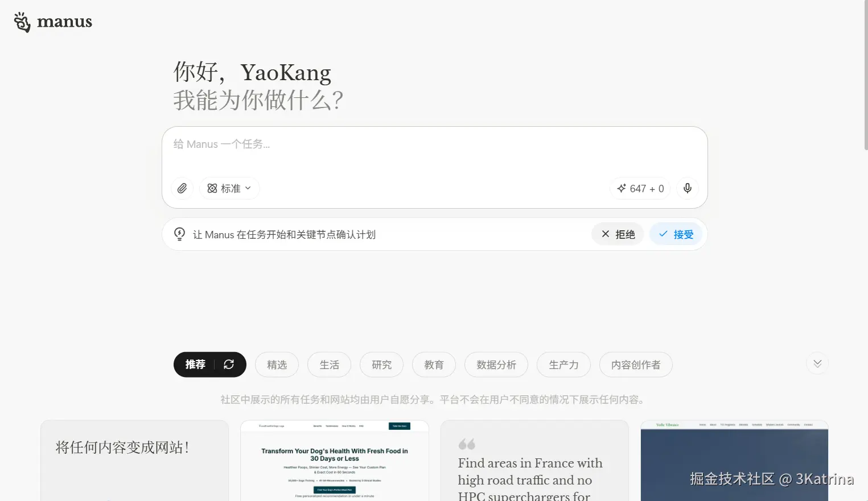Switch to the 生产力 tab
Viewport: 868px width, 501px height.
click(x=563, y=365)
